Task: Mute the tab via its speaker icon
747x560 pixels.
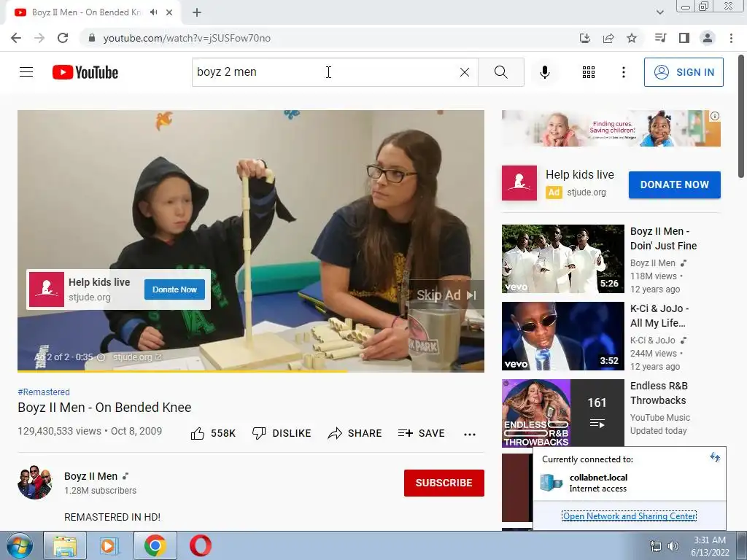Action: point(153,12)
